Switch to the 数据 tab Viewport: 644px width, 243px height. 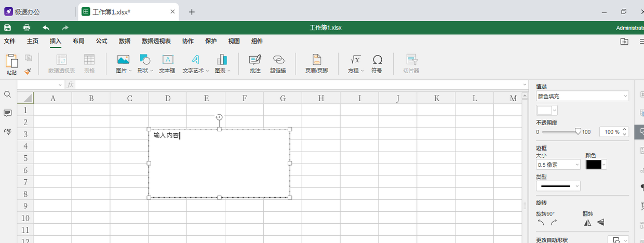[125, 41]
